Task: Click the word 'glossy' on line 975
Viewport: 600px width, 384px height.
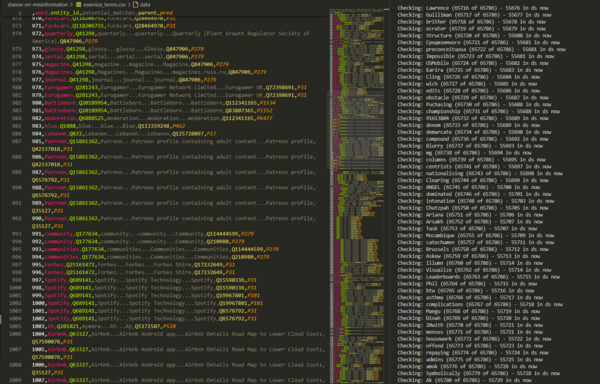Action: point(54,49)
